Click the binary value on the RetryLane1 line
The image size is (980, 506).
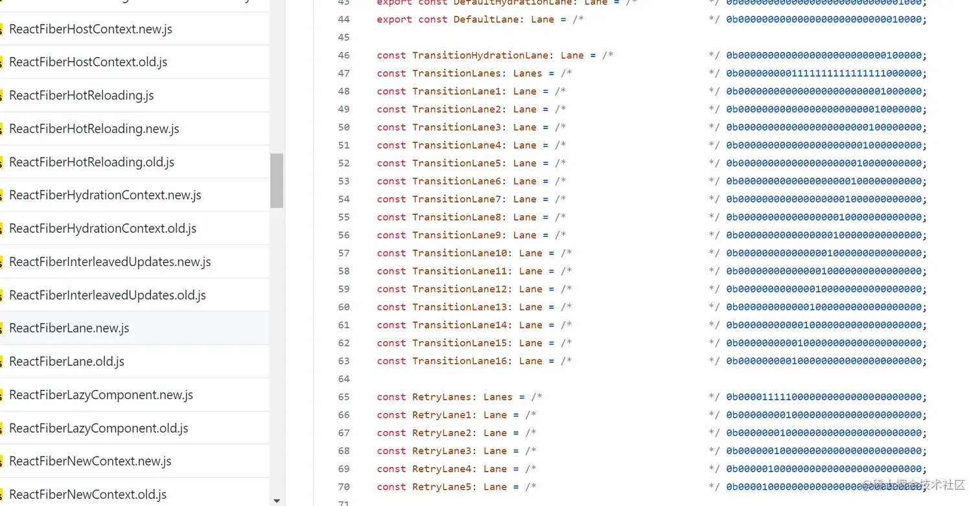point(824,415)
